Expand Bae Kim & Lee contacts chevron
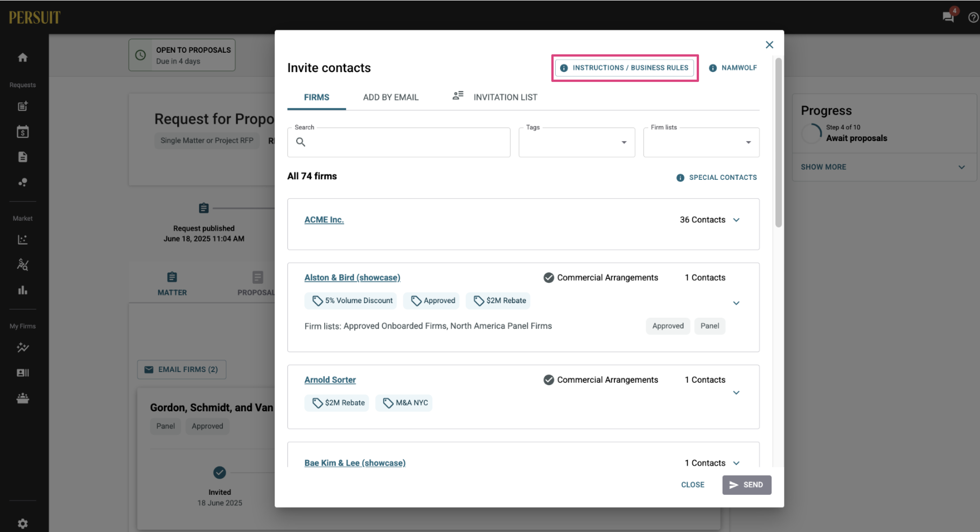The width and height of the screenshot is (980, 532). tap(737, 463)
